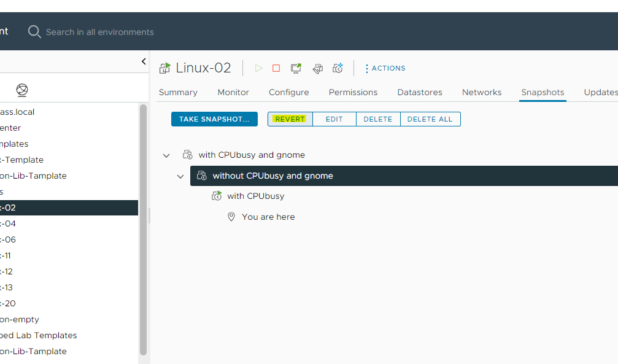Select the highlighted '-02' VM in inventory
Viewport: 618px width, 364px height.
coord(69,207)
